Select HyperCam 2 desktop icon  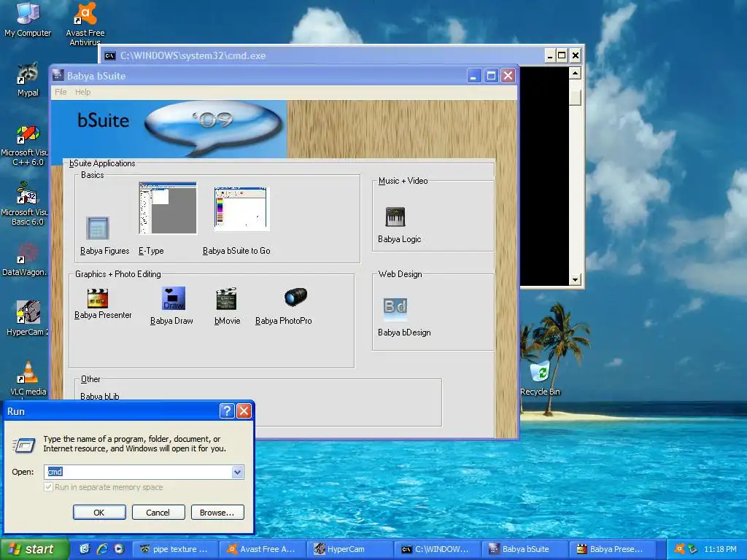point(27,318)
